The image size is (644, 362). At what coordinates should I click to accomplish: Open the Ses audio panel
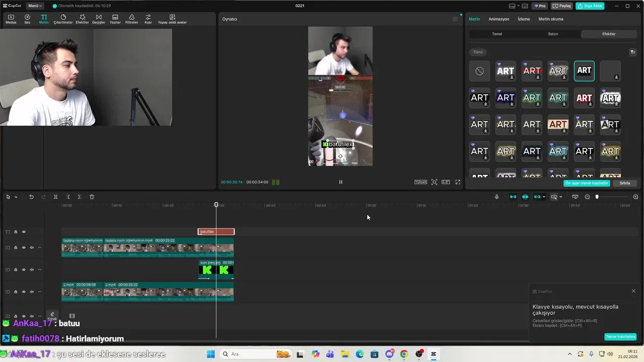27,19
